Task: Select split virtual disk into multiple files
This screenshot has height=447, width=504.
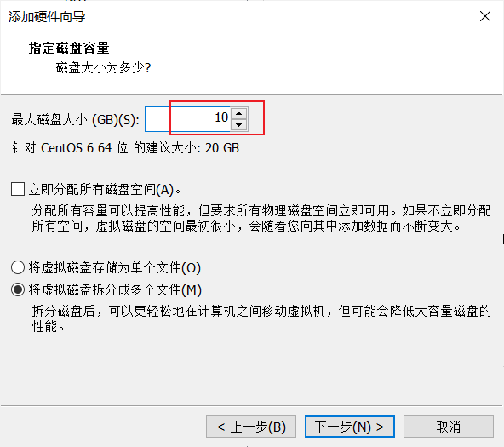Action: [18, 289]
